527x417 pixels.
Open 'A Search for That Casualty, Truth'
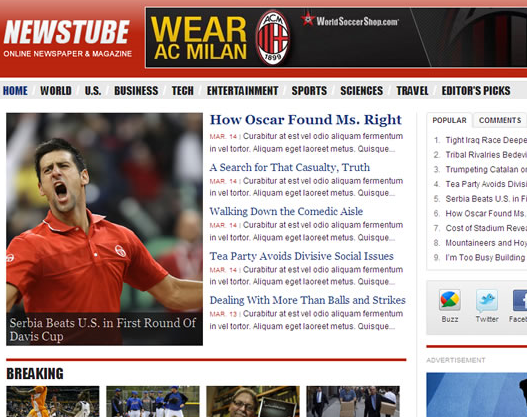289,167
